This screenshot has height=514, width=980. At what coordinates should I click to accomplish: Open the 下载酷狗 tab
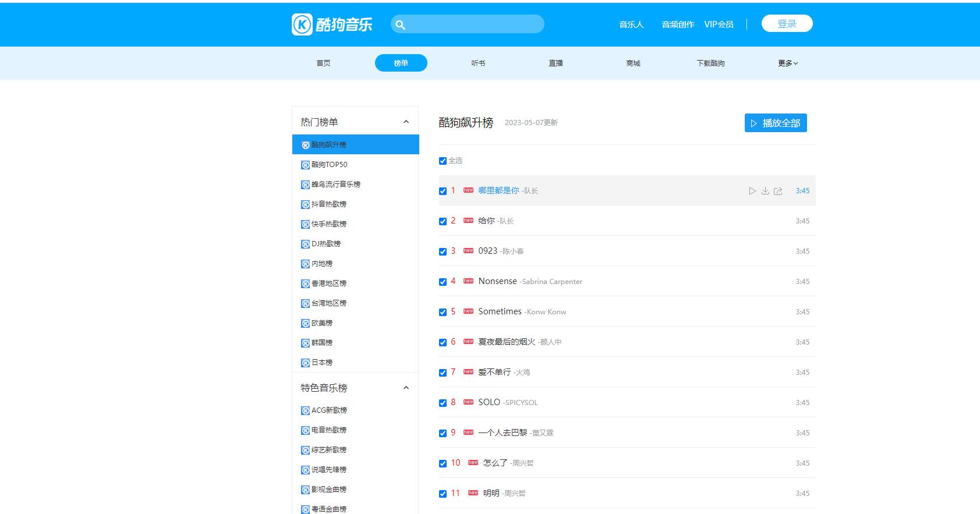710,63
